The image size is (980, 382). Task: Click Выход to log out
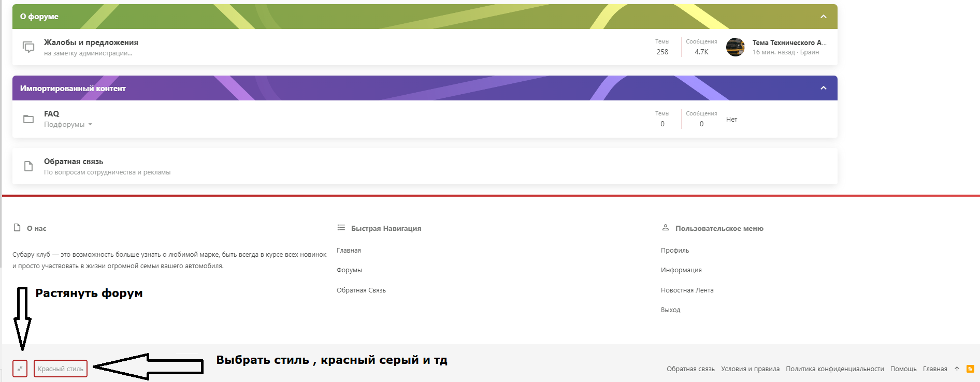tap(670, 310)
